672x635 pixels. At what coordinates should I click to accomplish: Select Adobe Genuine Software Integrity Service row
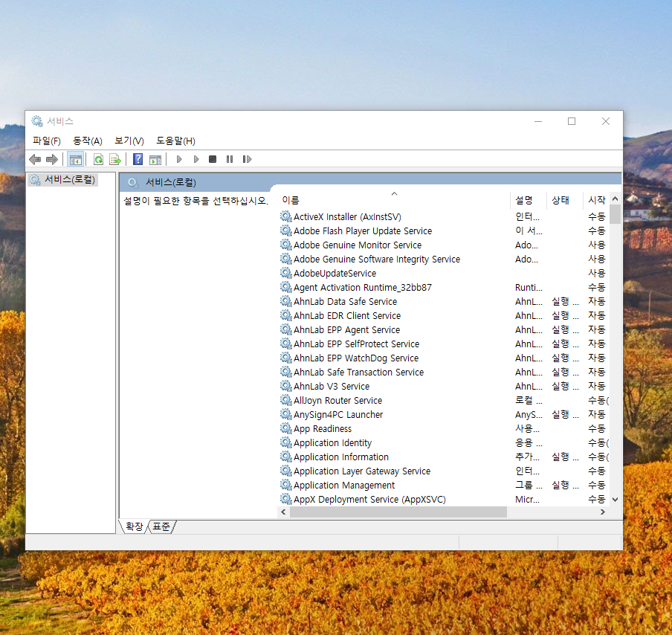[x=444, y=259]
